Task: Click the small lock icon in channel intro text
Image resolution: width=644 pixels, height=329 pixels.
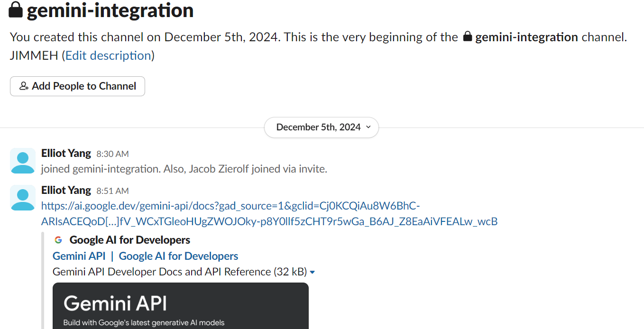Action: pyautogui.click(x=468, y=37)
